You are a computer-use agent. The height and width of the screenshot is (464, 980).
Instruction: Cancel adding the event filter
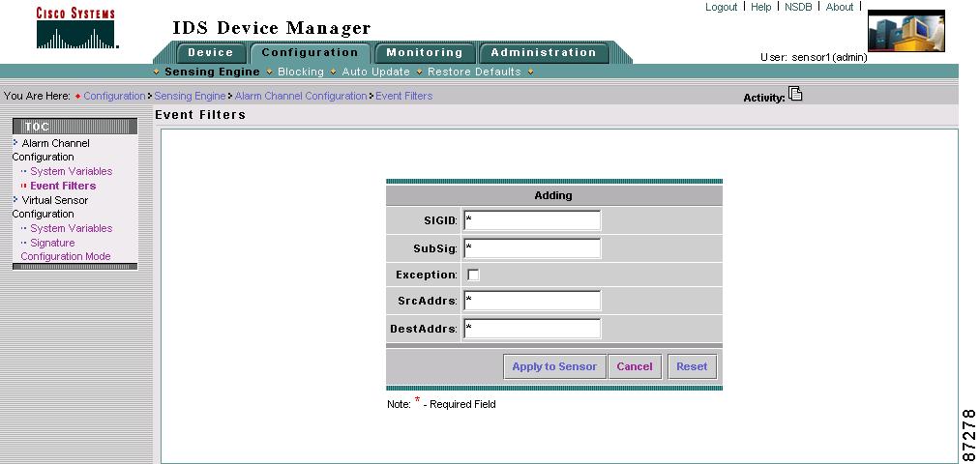click(x=635, y=366)
